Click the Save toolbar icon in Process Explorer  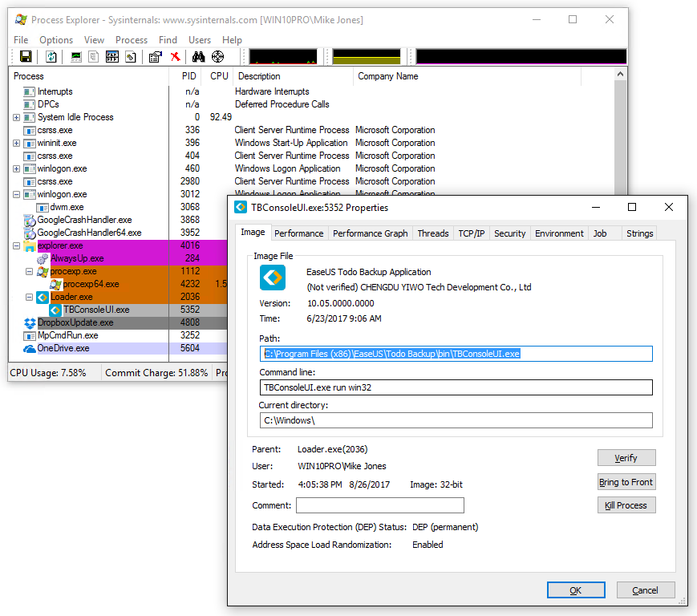point(26,57)
